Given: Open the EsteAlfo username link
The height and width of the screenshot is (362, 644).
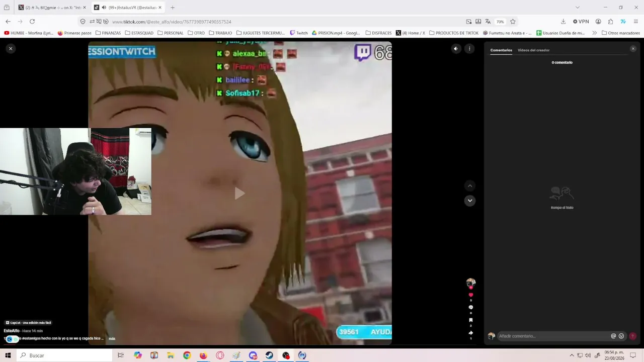Looking at the screenshot, I should tap(12, 331).
